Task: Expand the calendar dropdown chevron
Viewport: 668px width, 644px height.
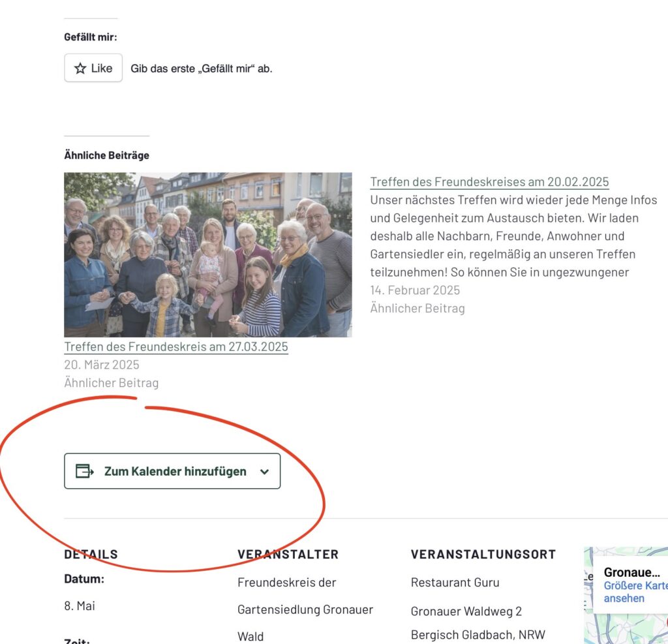Action: pos(265,471)
